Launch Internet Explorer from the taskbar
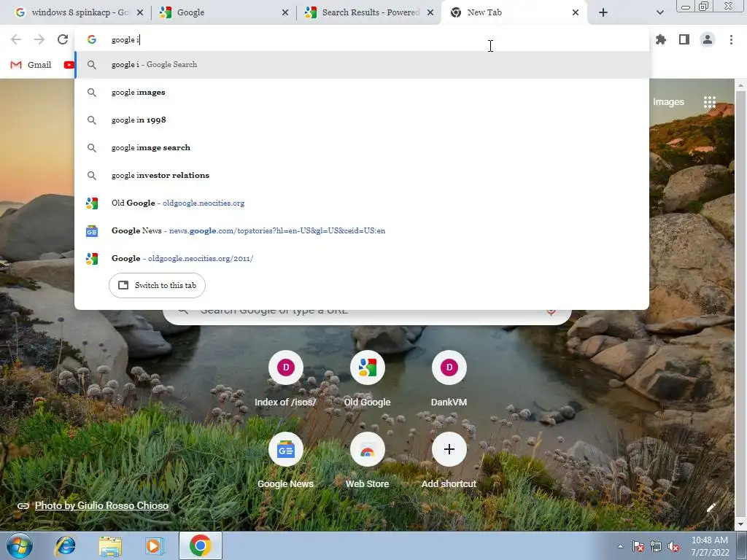This screenshot has width=747, height=560. pyautogui.click(x=65, y=545)
